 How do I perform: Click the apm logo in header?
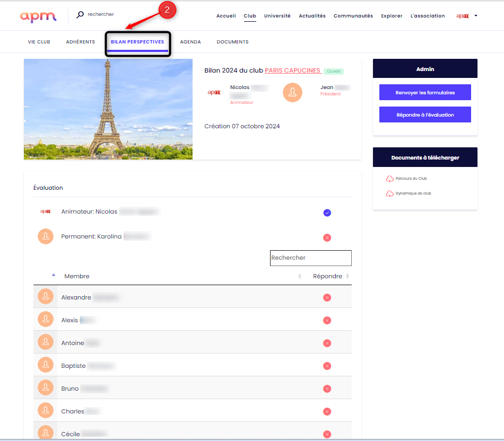(x=38, y=16)
